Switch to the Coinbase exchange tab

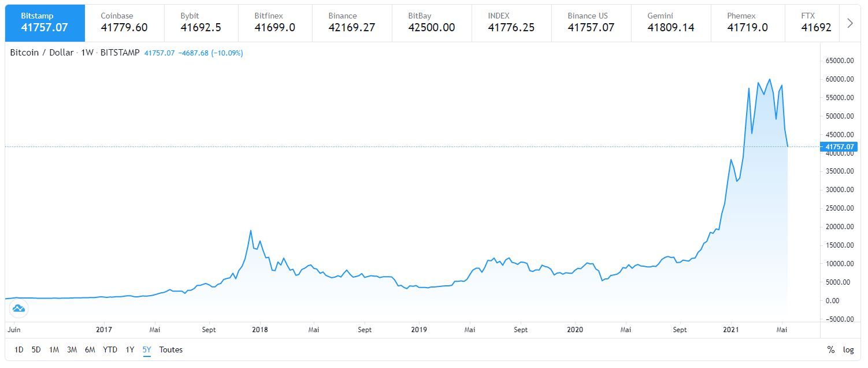[124, 23]
